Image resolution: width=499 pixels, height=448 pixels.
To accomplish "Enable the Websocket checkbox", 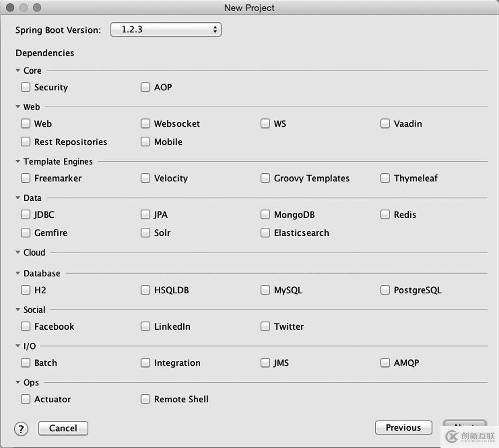I will [145, 124].
